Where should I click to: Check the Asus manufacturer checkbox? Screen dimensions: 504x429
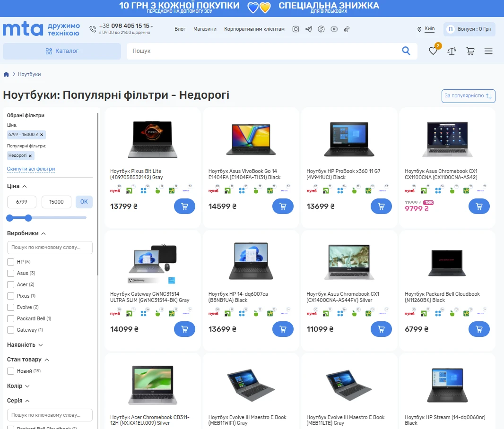[10, 273]
